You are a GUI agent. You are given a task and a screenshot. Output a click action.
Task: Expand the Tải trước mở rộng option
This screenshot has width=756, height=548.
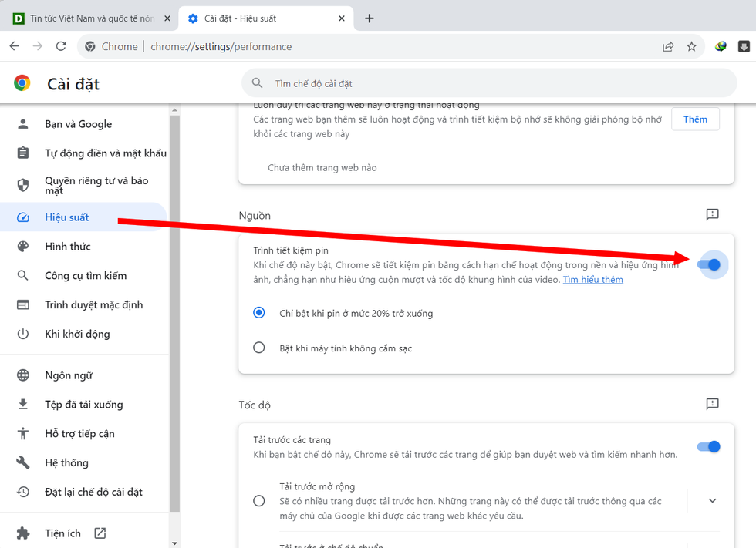click(x=712, y=500)
